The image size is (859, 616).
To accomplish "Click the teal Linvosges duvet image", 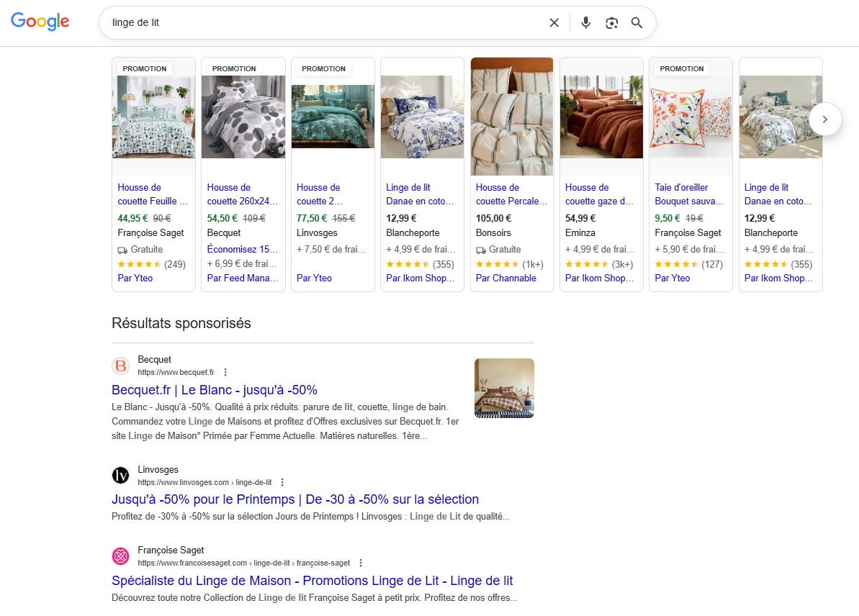I will [x=333, y=117].
